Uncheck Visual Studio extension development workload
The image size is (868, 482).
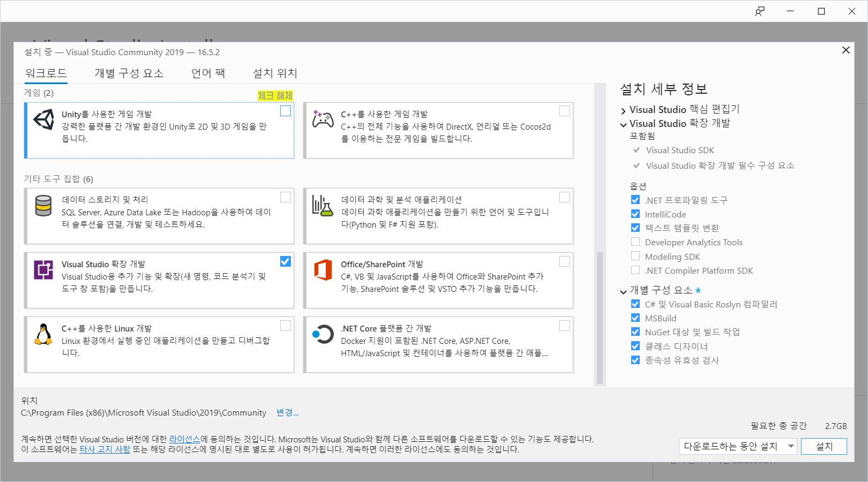pyautogui.click(x=286, y=261)
